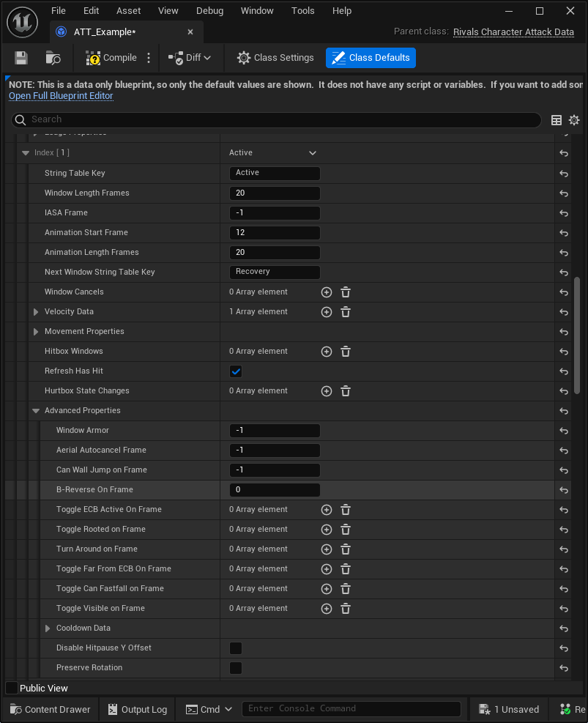Click the property Search field
The height and width of the screenshot is (723, 588).
[x=276, y=120]
